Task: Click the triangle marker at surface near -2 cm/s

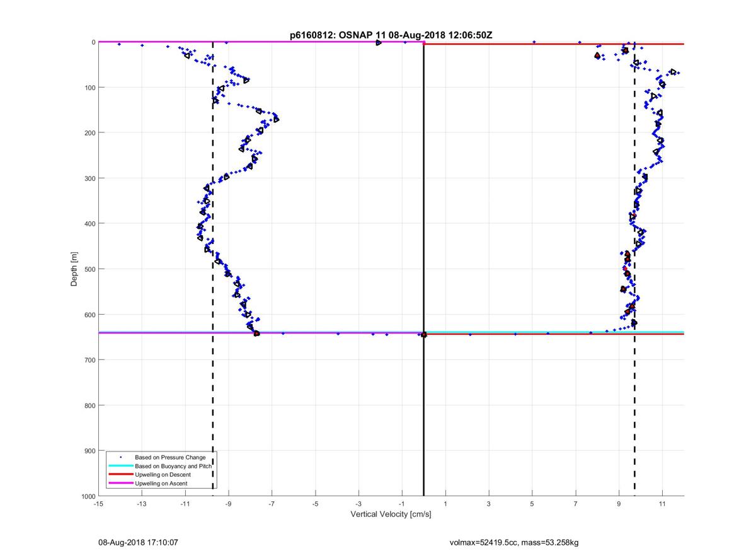Action: click(379, 42)
